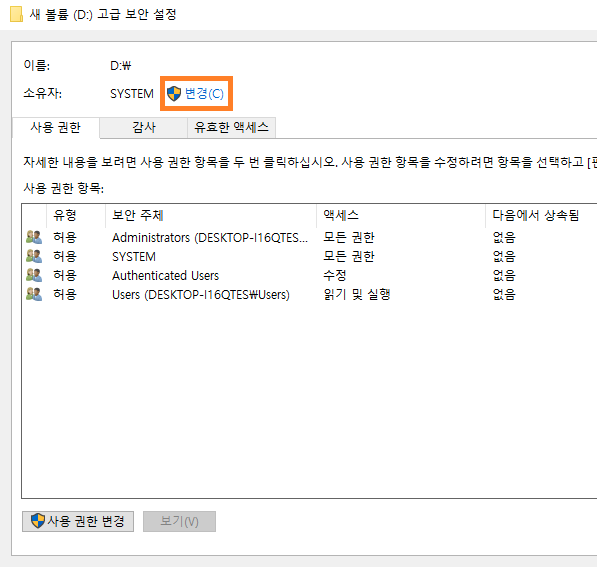The width and height of the screenshot is (597, 567).
Task: Click 읽기 및 실행 access value
Action: point(357,294)
